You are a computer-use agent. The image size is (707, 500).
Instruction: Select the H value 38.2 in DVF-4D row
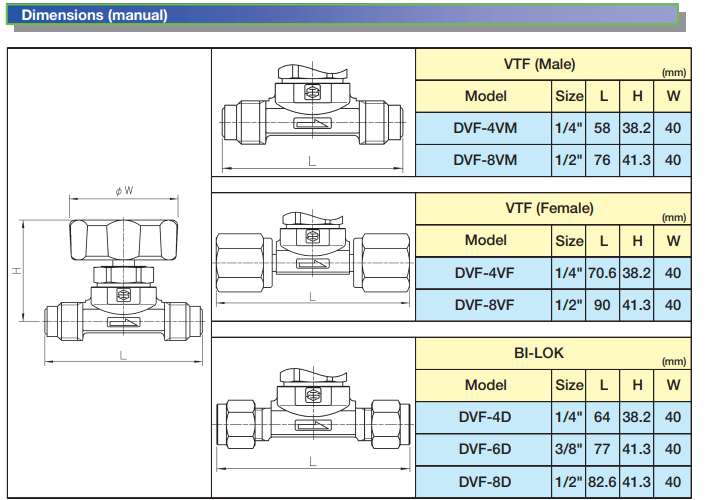click(636, 417)
